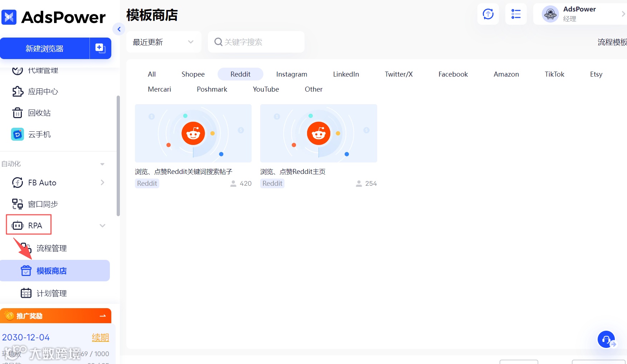Click the 流程模板 tab at top right
Image resolution: width=627 pixels, height=364 pixels.
click(x=612, y=42)
